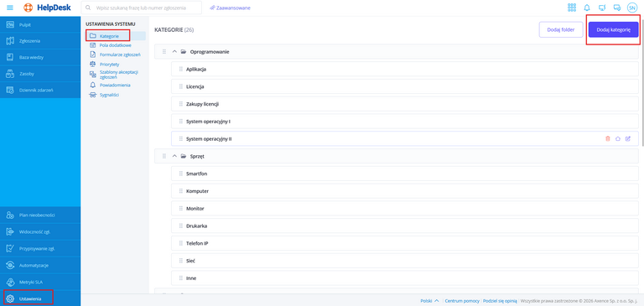Click pentagon icon on System operacyjny II
644x306 pixels.
618,139
